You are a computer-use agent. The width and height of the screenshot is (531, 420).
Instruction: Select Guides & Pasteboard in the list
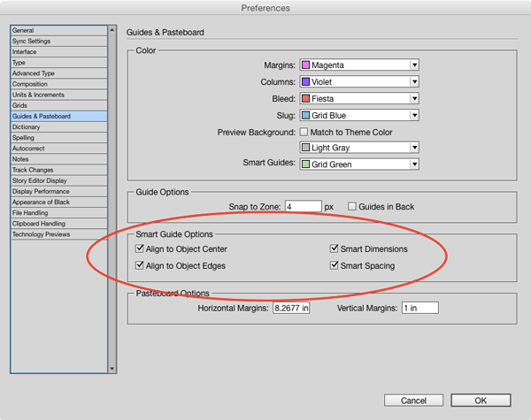tap(59, 116)
